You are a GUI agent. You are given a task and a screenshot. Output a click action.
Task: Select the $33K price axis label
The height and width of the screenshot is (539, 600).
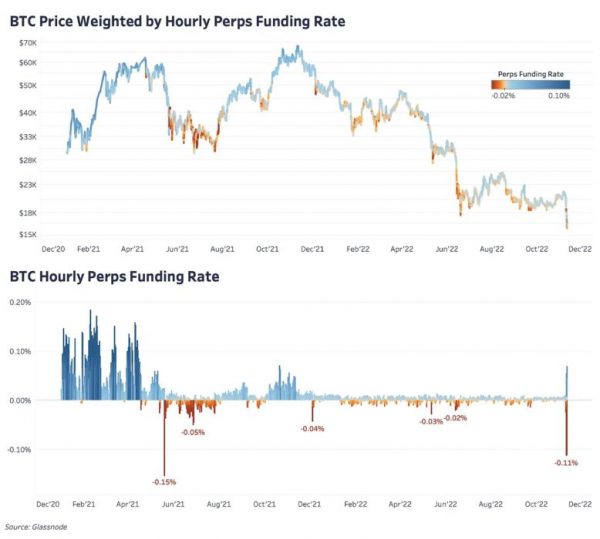28,136
